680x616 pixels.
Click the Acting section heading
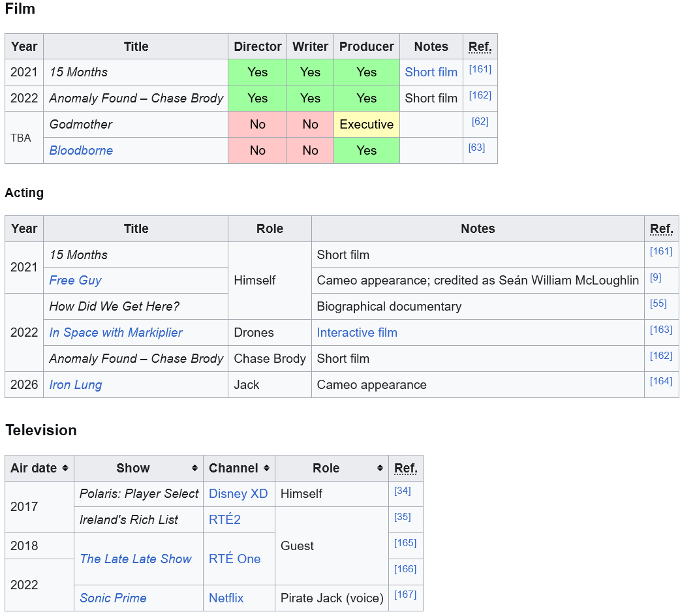click(24, 193)
